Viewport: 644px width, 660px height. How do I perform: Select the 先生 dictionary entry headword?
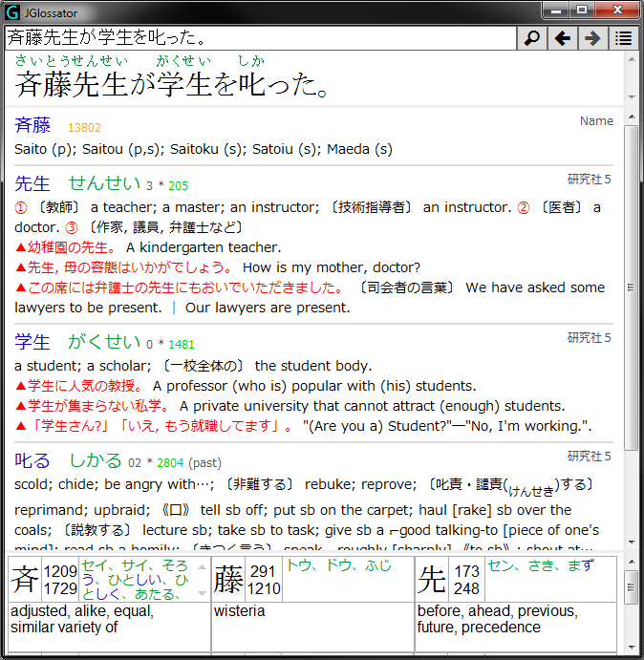(x=32, y=183)
